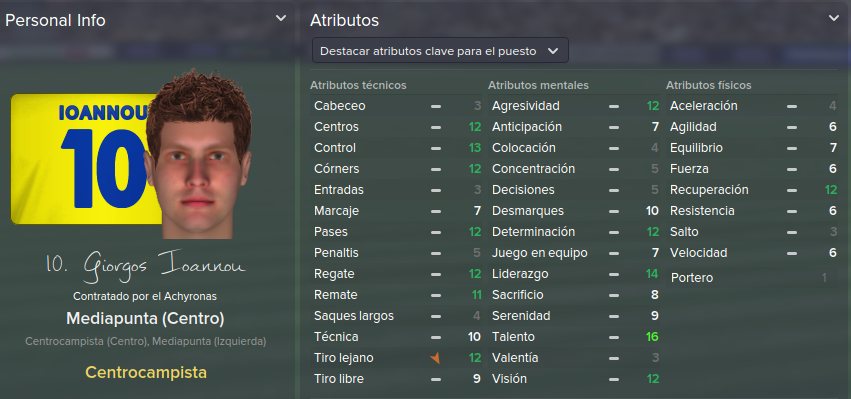Screen dimensions: 851x399
Task: Click the Atributos físicos column header
Action: pyautogui.click(x=708, y=85)
